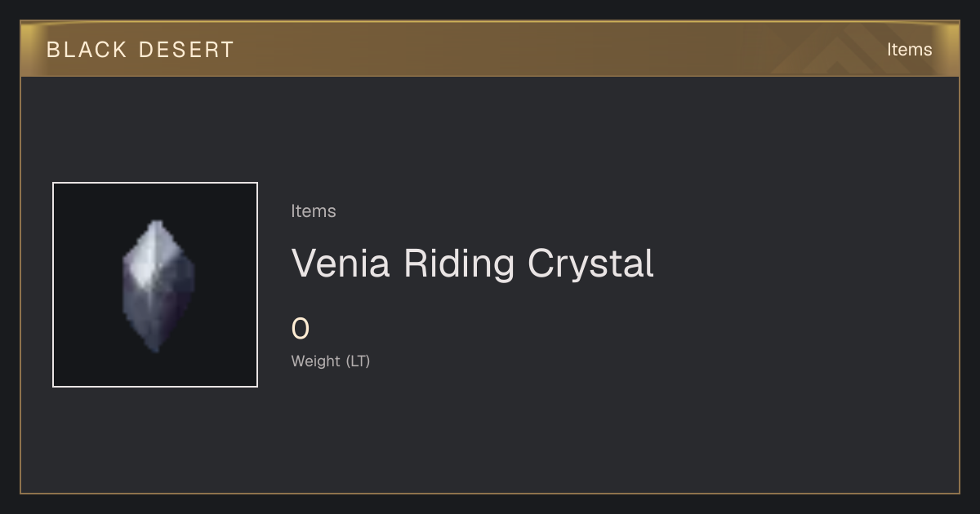This screenshot has width=980, height=514.
Task: Click the word Venia in the item title
Action: click(x=341, y=264)
